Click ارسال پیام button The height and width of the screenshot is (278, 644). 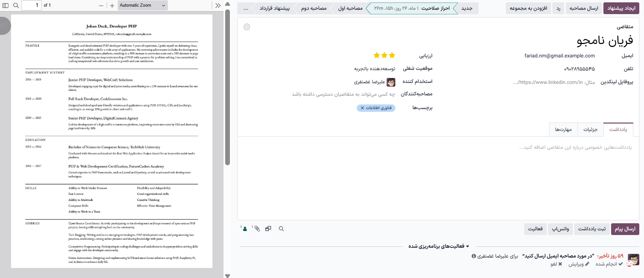[625, 229]
